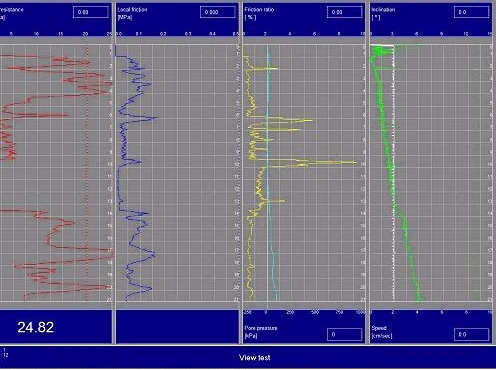Click the Local friction panel title

pos(132,10)
